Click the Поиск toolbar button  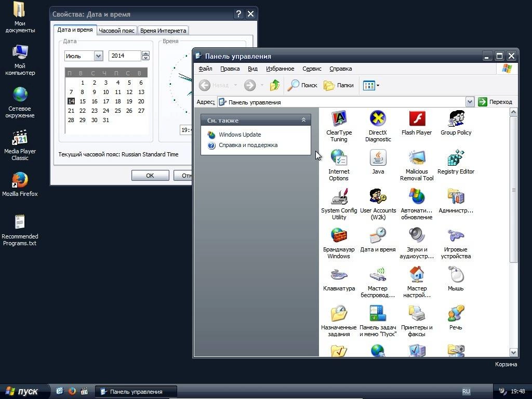tap(302, 85)
